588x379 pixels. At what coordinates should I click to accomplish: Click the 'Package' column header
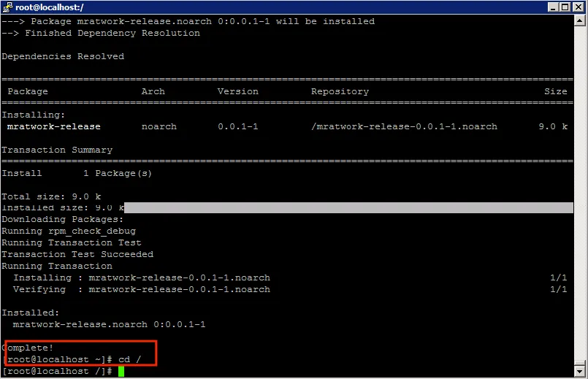(x=28, y=91)
